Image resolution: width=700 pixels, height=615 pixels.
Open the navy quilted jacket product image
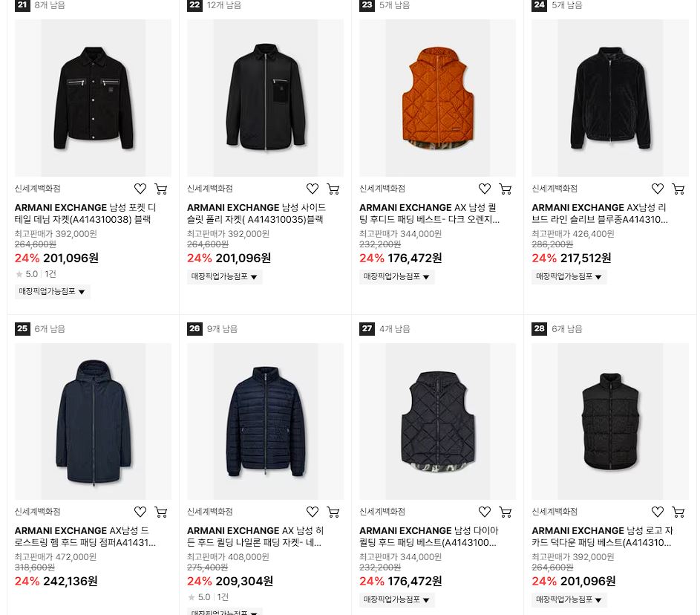[265, 421]
